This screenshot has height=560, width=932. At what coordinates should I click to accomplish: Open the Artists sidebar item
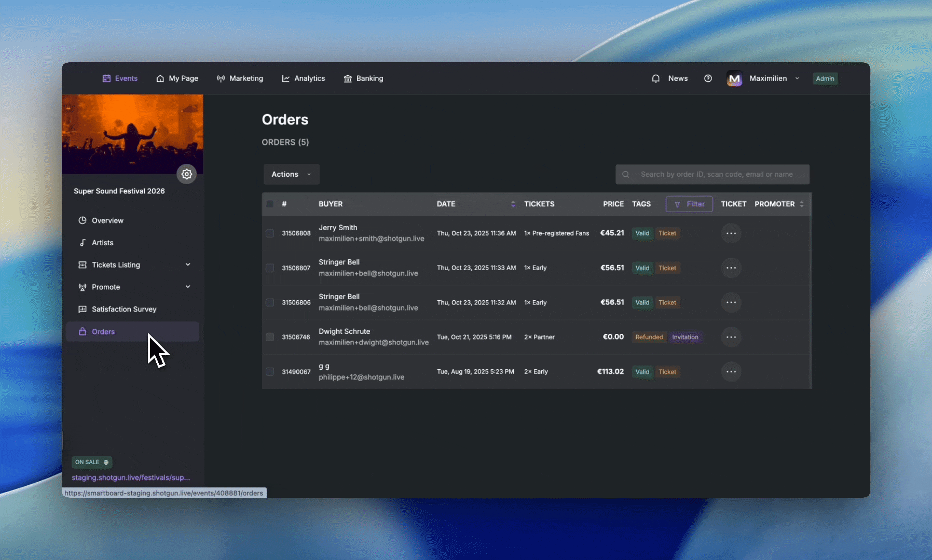click(132, 243)
